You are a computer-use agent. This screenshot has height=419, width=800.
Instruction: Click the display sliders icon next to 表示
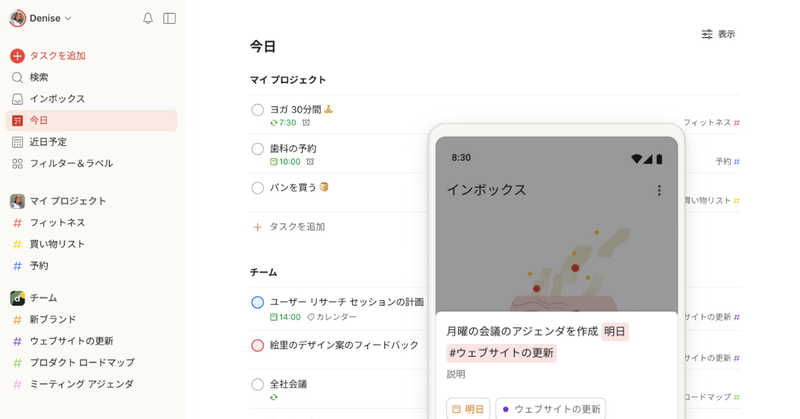[x=707, y=34]
